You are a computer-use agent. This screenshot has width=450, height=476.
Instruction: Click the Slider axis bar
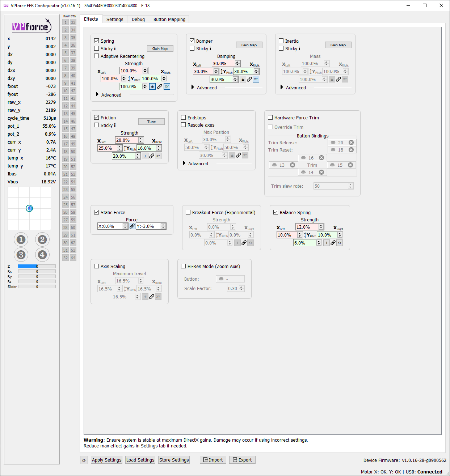click(x=37, y=286)
